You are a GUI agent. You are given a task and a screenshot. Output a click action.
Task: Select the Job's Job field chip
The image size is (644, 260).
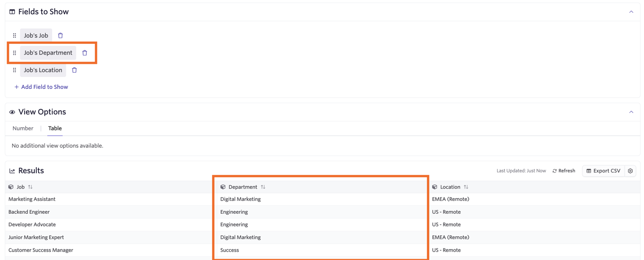pyautogui.click(x=36, y=35)
